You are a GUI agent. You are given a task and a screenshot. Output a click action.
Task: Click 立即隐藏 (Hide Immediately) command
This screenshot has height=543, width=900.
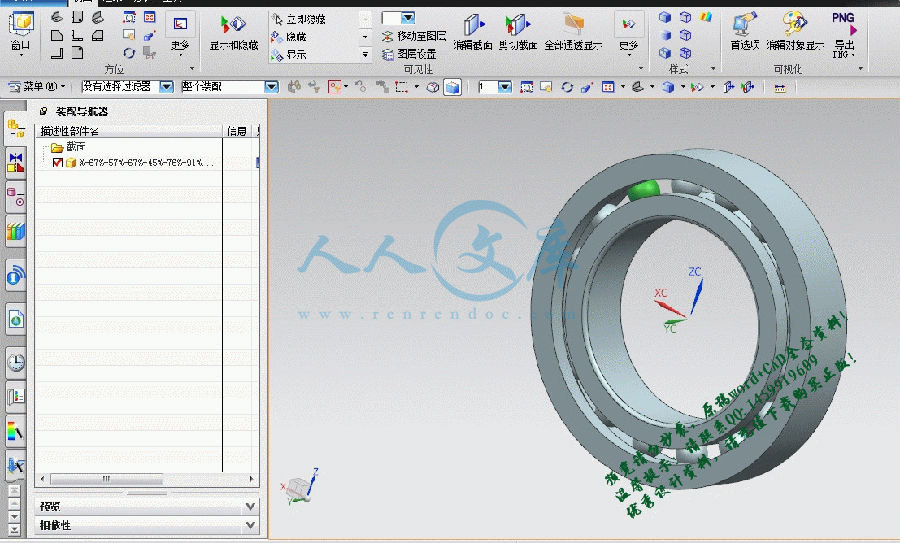[300, 19]
